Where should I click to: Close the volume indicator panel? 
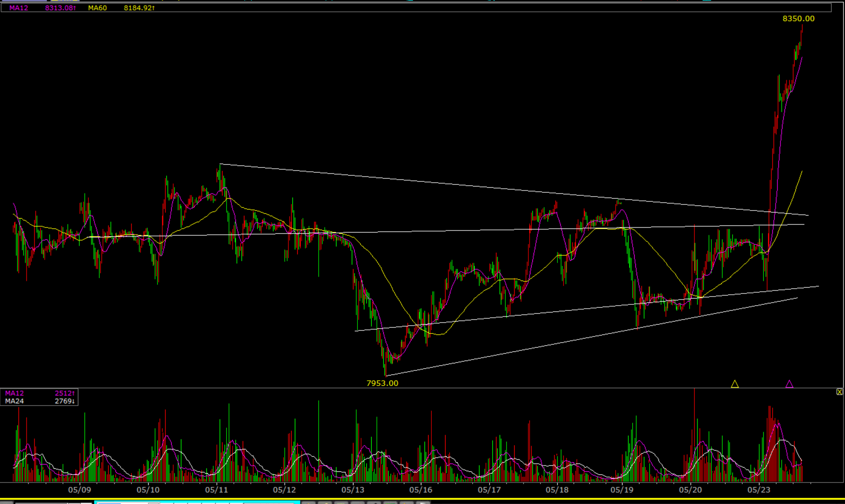pos(840,392)
